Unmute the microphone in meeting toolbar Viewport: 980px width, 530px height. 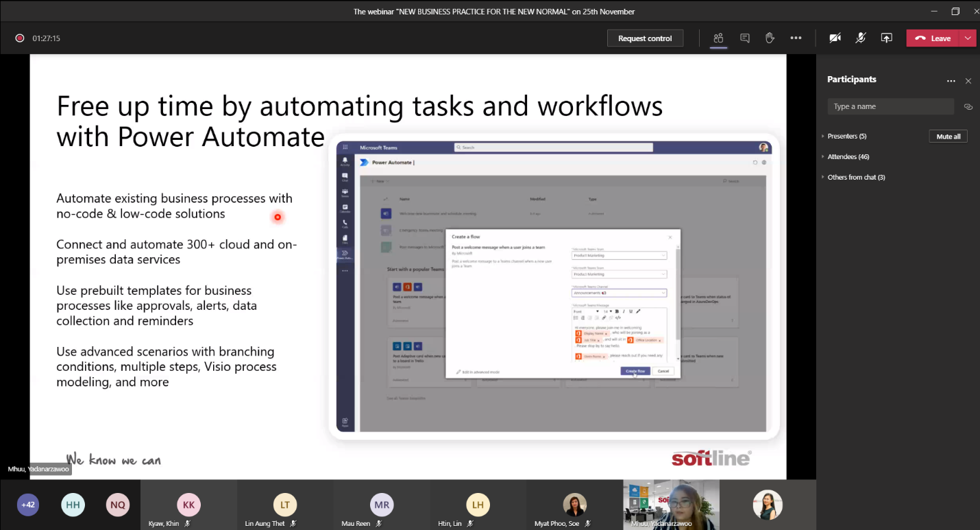coord(861,38)
